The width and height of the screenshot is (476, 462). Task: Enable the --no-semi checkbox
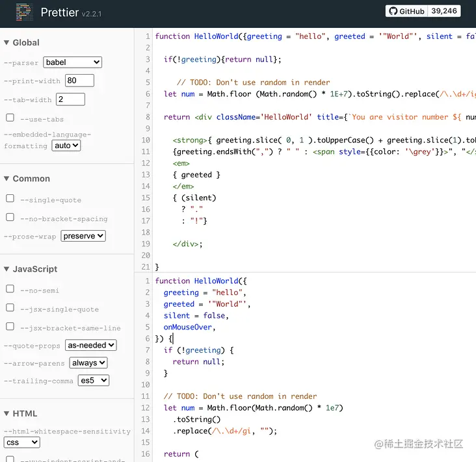(10, 289)
